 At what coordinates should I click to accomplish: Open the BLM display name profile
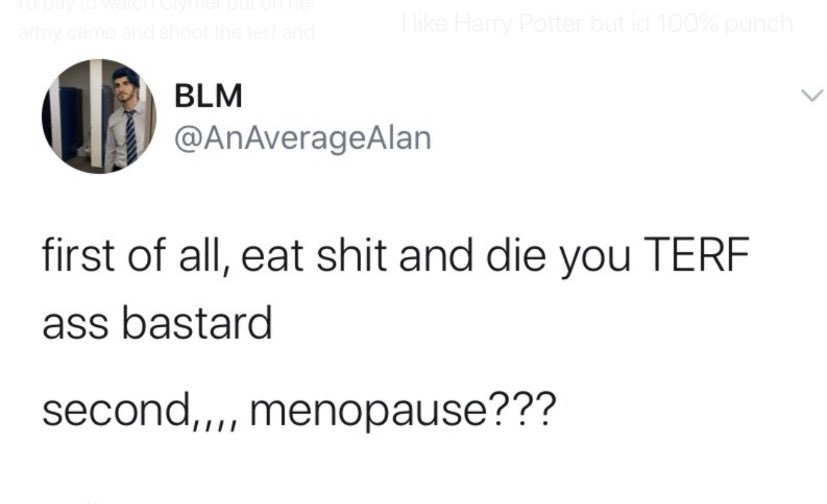click(208, 95)
